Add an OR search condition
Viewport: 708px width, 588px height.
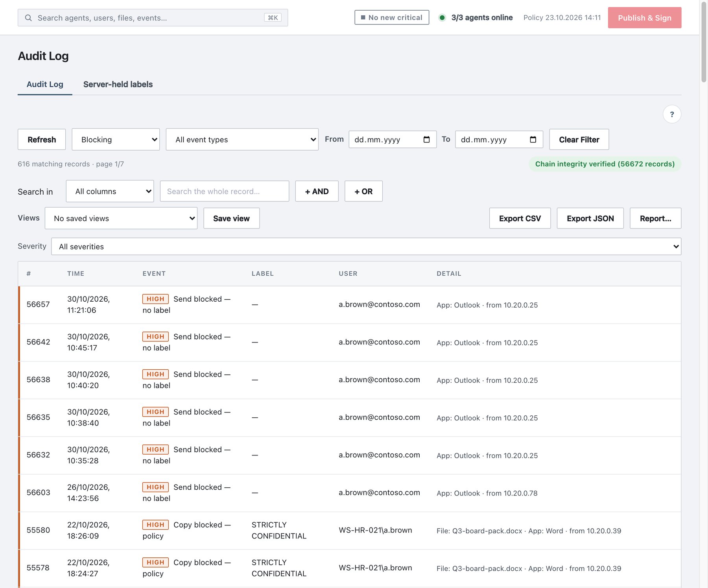(363, 191)
